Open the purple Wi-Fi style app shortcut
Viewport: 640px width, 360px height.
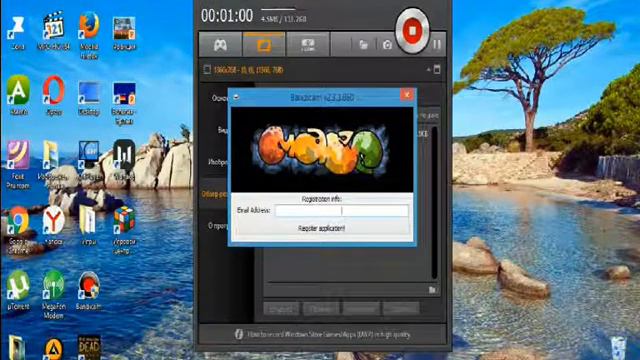click(x=18, y=164)
